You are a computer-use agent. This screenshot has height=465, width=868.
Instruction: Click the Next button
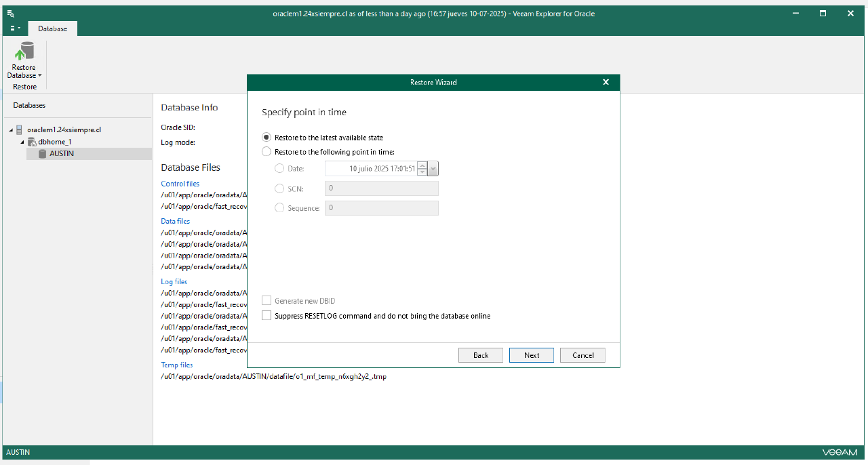point(532,355)
